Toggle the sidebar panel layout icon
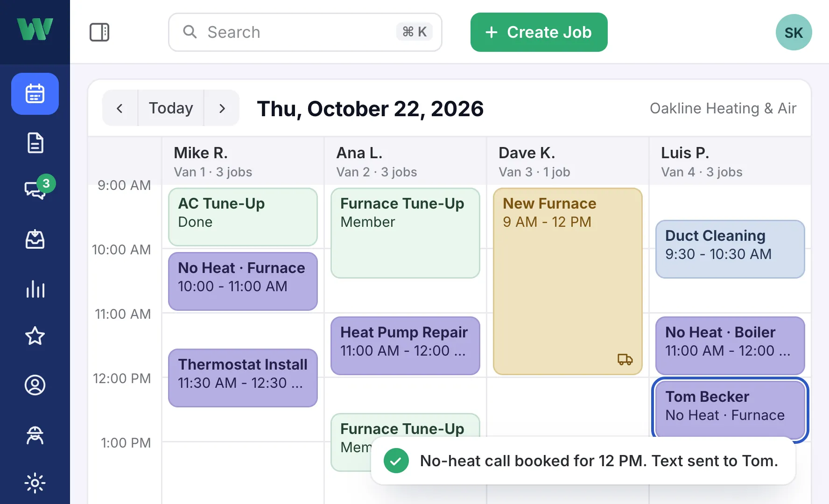This screenshot has width=829, height=504. coord(99,32)
